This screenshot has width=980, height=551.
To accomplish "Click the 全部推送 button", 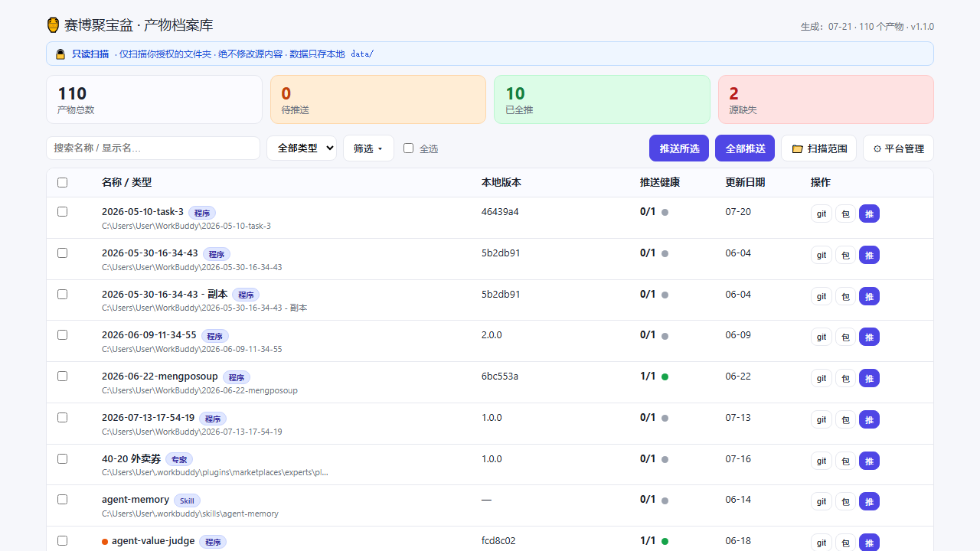I will click(x=745, y=148).
